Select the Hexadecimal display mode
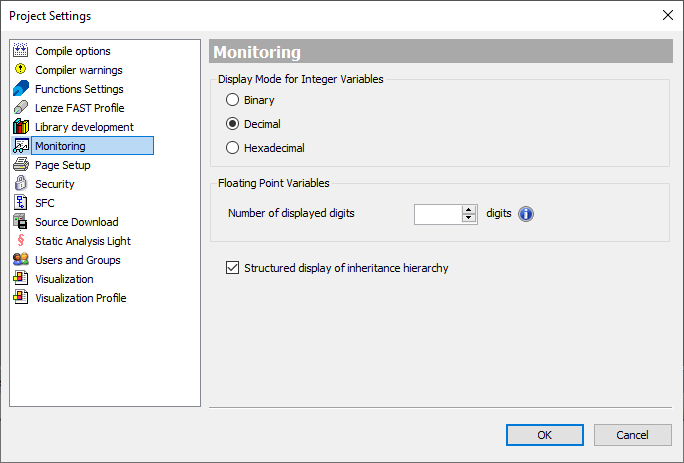Viewport: 684px width, 463px height. 233,148
